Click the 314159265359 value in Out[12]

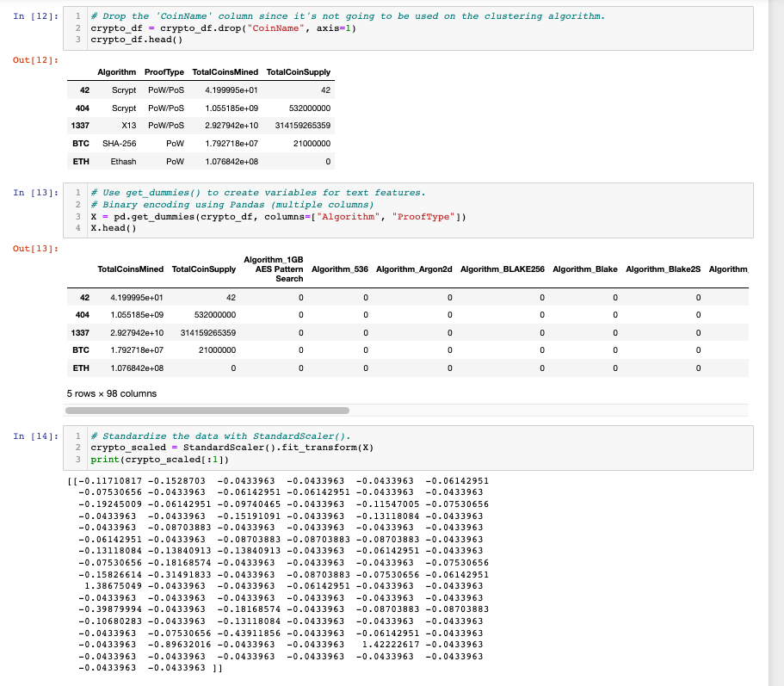(303, 126)
